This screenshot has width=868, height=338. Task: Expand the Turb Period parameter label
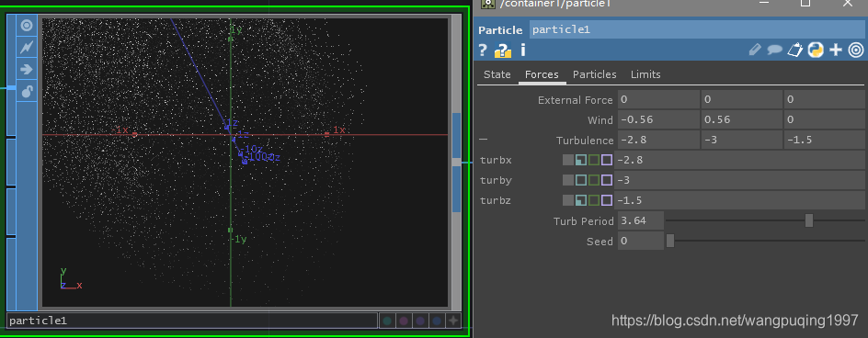584,221
